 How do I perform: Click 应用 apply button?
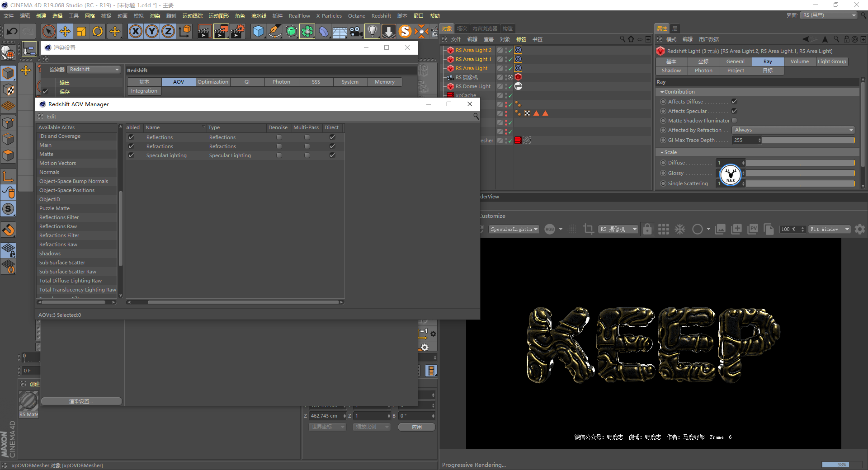pyautogui.click(x=417, y=427)
